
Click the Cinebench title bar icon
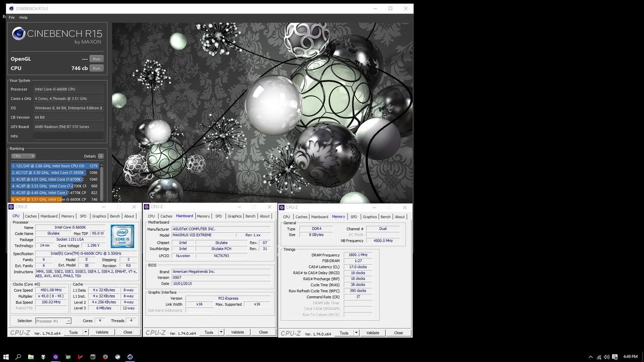click(11, 9)
